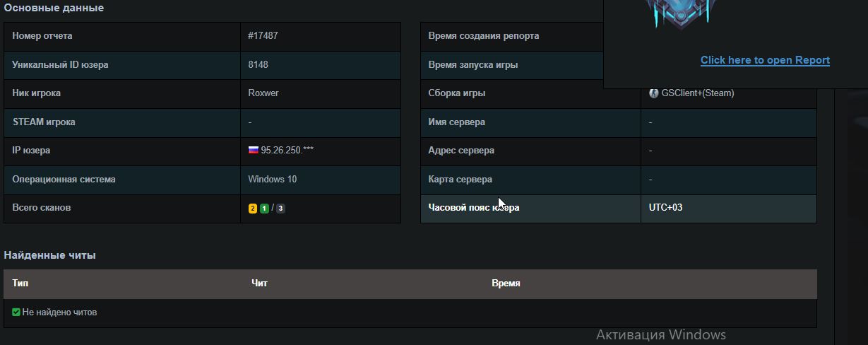Click the player nickname Roxwer

263,93
